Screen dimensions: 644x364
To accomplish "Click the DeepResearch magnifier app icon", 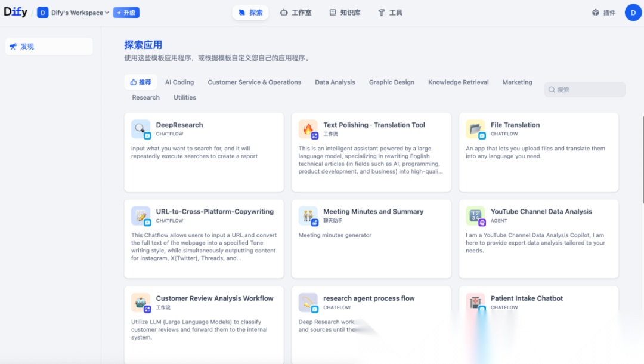I will [x=141, y=129].
